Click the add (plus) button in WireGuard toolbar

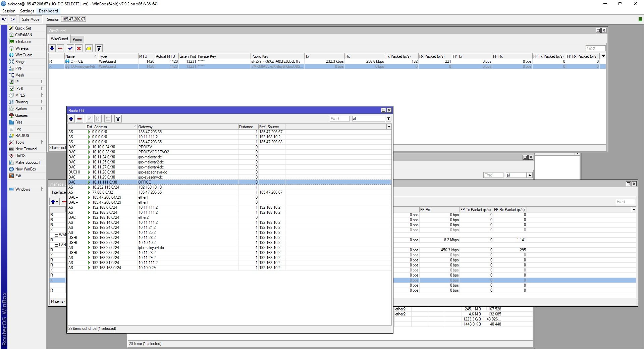(x=52, y=48)
